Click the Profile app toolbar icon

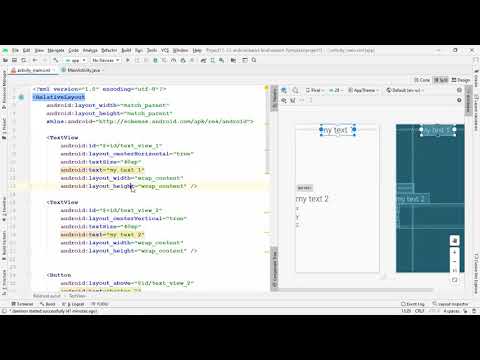point(174,60)
